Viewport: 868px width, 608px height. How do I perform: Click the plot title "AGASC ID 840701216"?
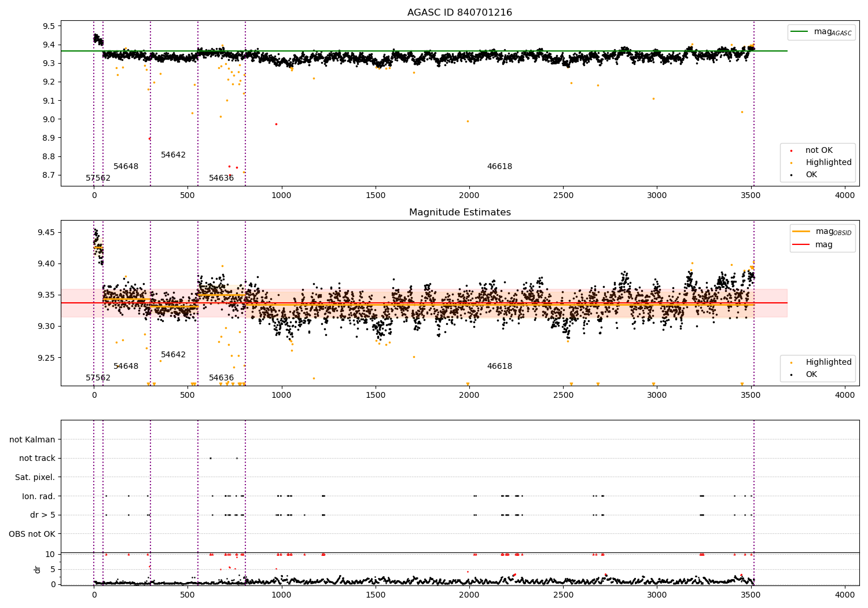point(459,13)
